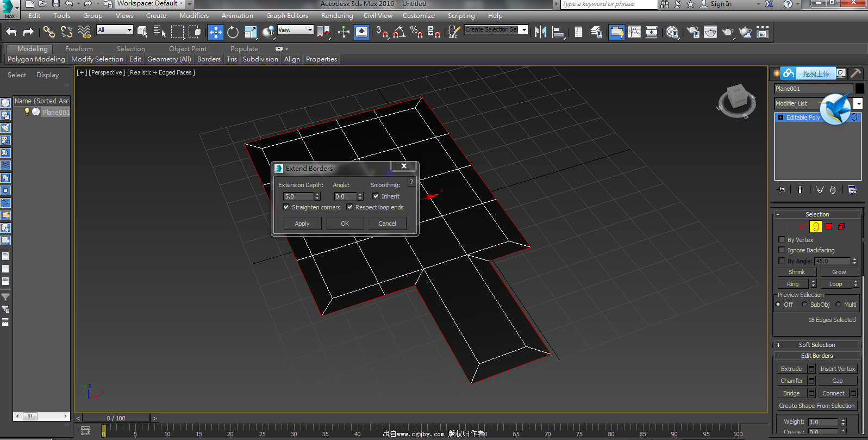Click the Extension Depth value field
The height and width of the screenshot is (440, 868).
[x=298, y=196]
